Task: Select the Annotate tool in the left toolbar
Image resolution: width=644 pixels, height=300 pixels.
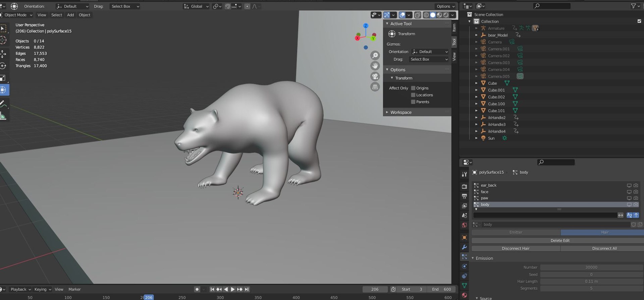Action: point(3,104)
